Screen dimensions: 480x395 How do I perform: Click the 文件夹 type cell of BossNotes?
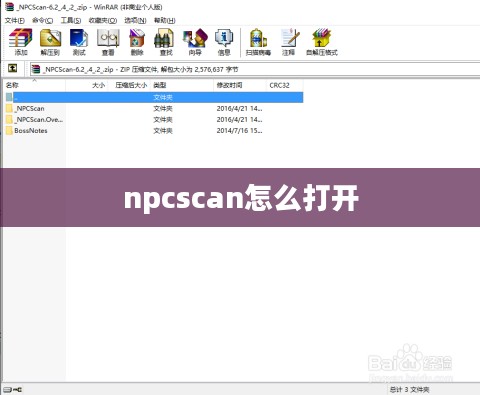(x=163, y=130)
